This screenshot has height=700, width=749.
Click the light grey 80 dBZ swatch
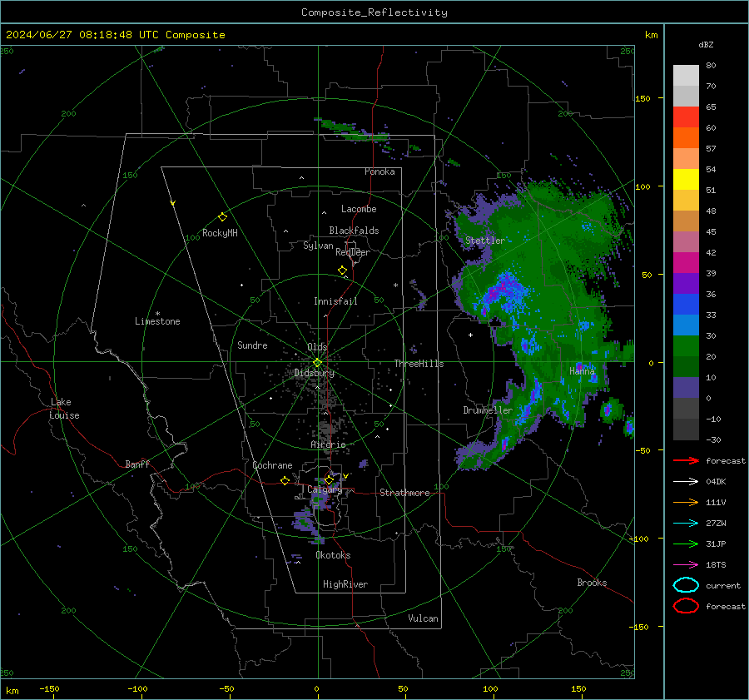686,76
